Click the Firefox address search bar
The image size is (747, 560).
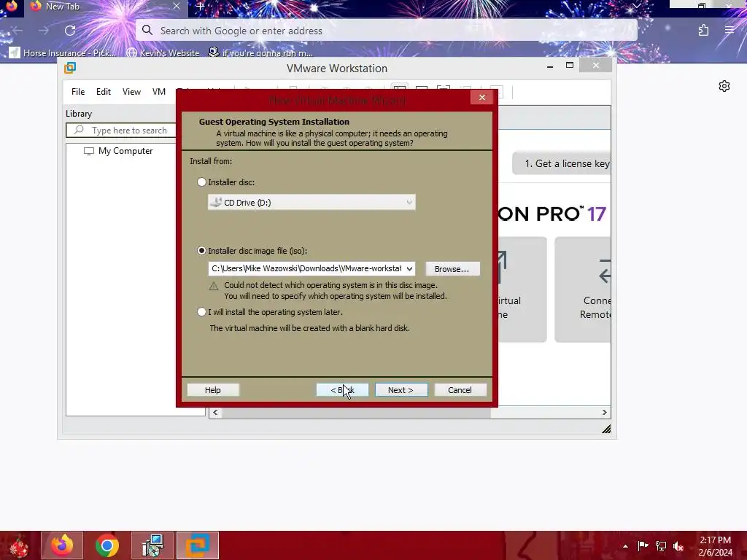coord(387,31)
